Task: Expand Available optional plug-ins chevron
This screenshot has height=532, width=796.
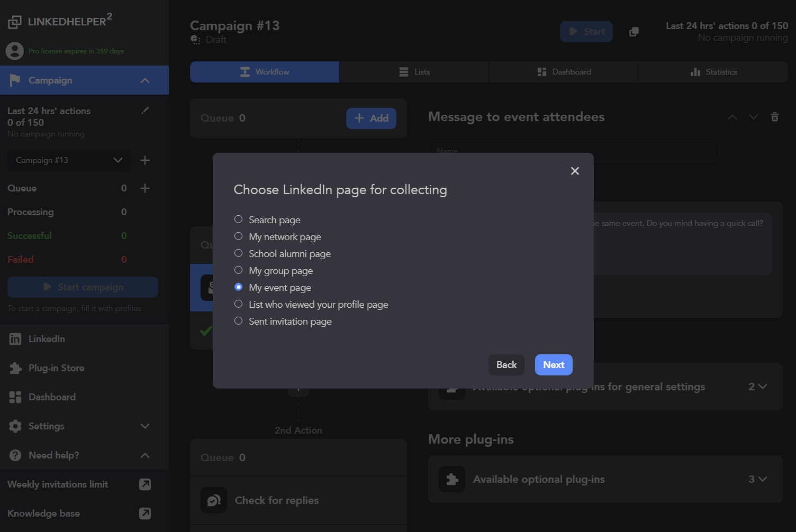Action: [762, 479]
